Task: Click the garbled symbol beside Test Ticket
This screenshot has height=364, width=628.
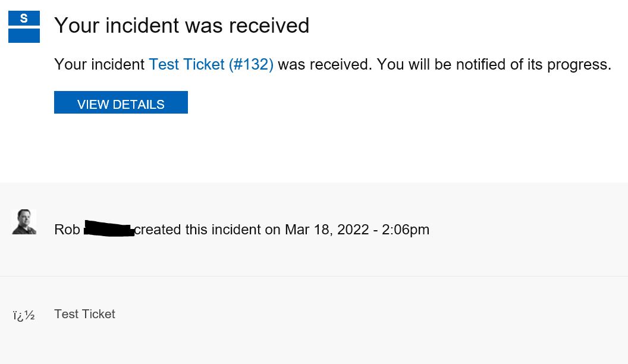Action: tap(24, 315)
